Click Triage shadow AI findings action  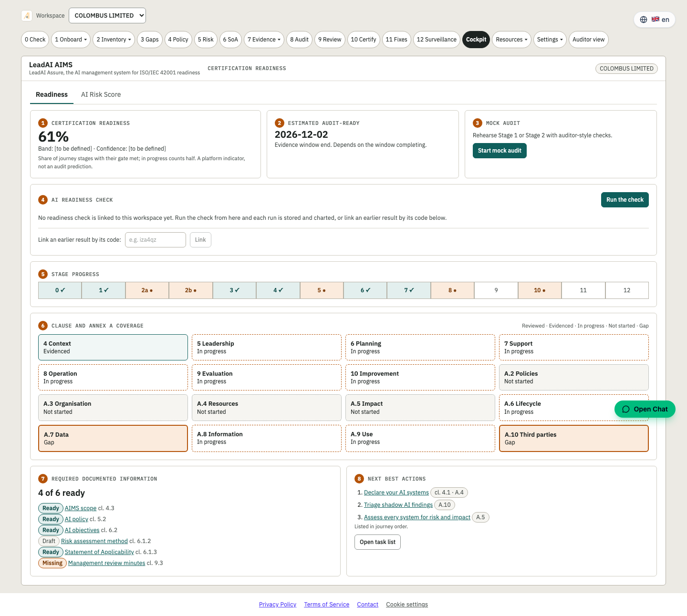tap(398, 505)
